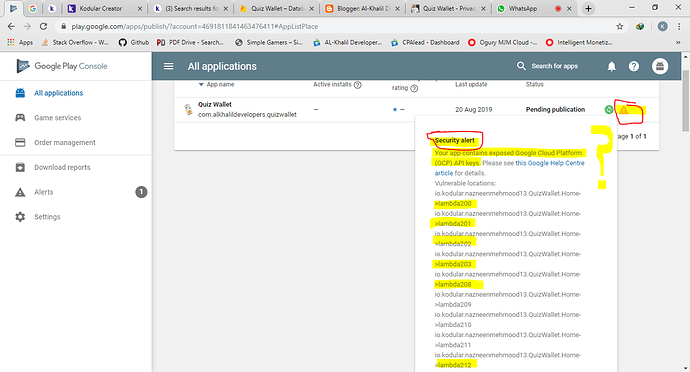Click the Active installs help icon
The height and width of the screenshot is (372, 690).
tap(358, 85)
